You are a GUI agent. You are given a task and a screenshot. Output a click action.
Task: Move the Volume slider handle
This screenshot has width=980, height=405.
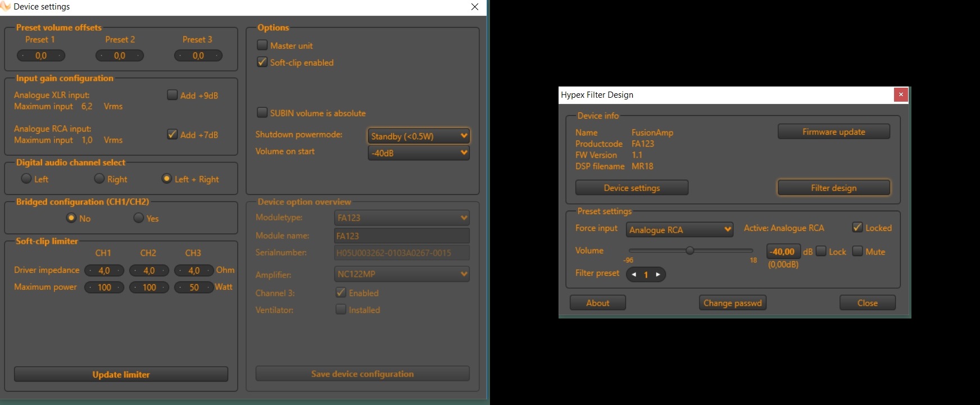click(690, 251)
